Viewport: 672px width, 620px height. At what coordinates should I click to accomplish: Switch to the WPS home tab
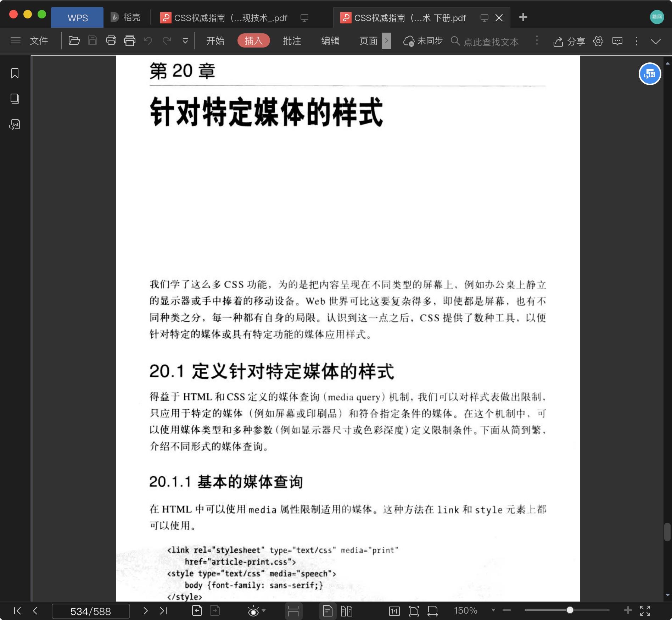point(77,17)
